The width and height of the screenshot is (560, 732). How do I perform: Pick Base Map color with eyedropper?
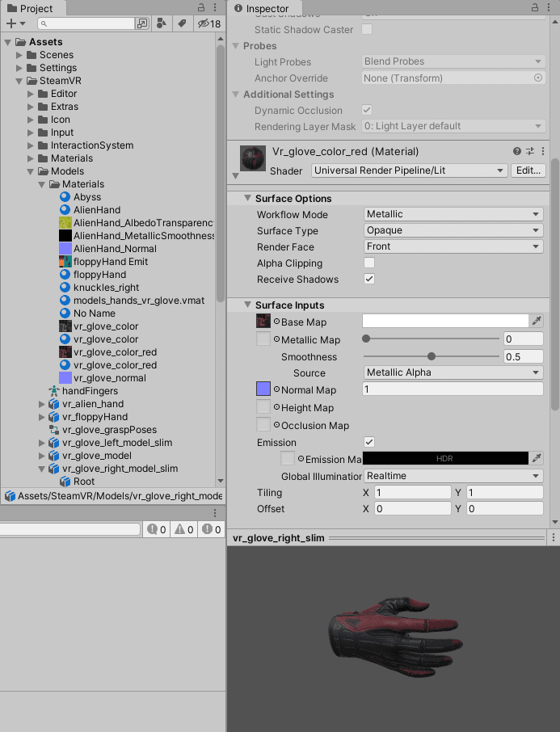pos(537,322)
